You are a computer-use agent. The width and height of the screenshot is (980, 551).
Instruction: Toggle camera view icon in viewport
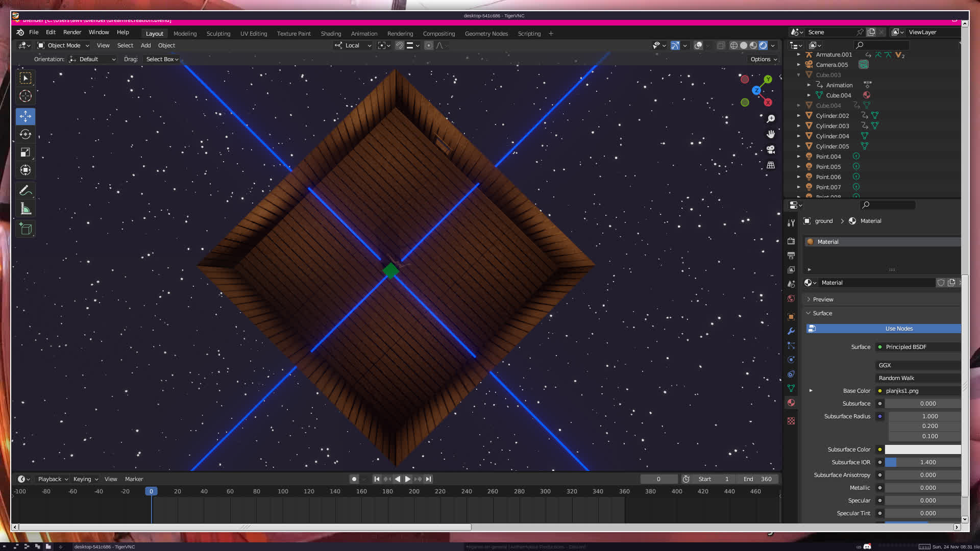771,149
